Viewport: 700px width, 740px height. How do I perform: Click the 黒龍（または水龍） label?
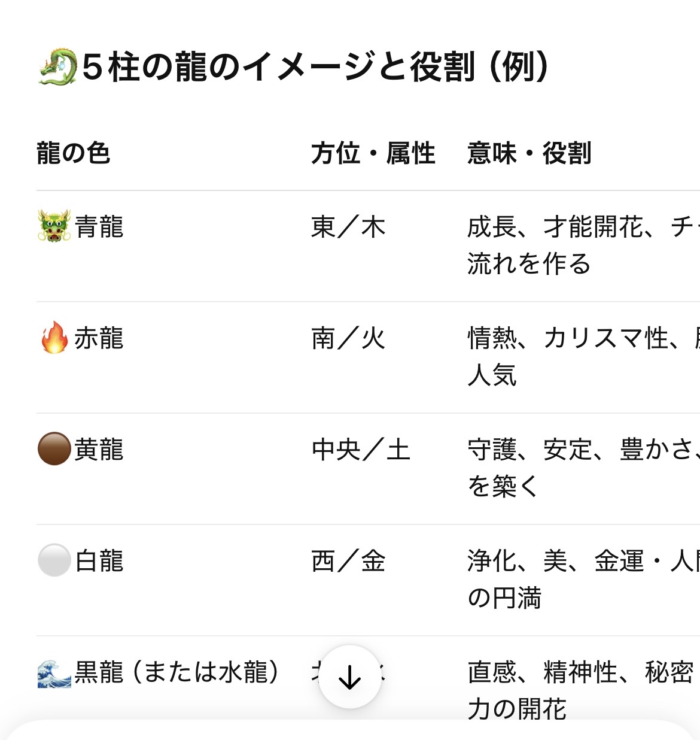pos(177,672)
